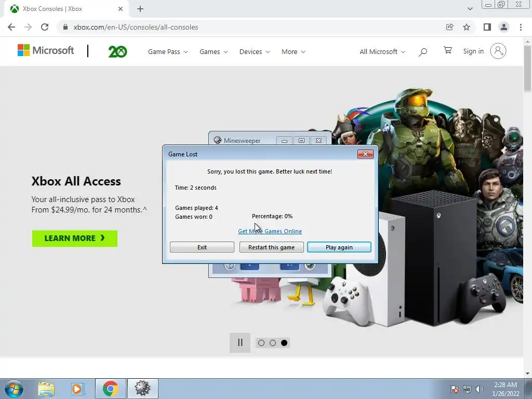The image size is (532, 399).
Task: Pause the hero carousel
Action: (x=240, y=343)
